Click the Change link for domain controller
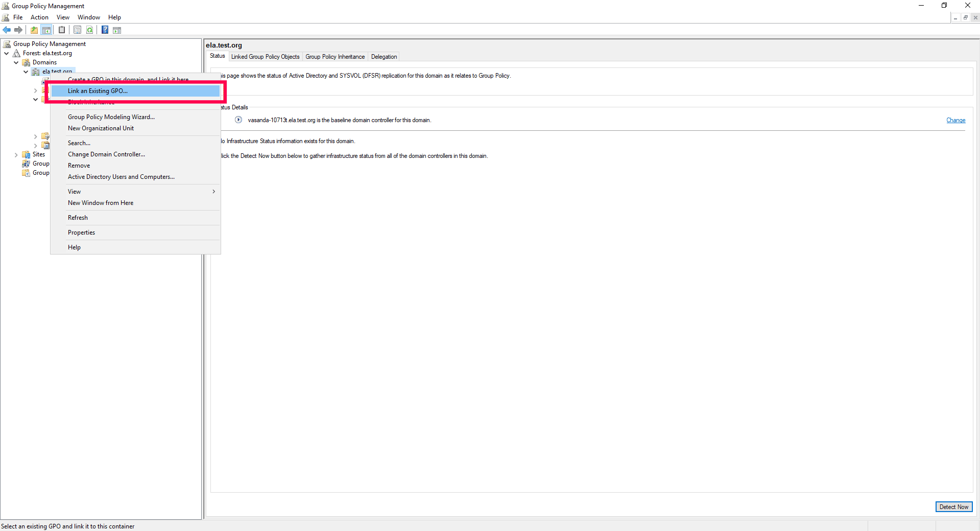The height and width of the screenshot is (531, 980). coord(955,121)
